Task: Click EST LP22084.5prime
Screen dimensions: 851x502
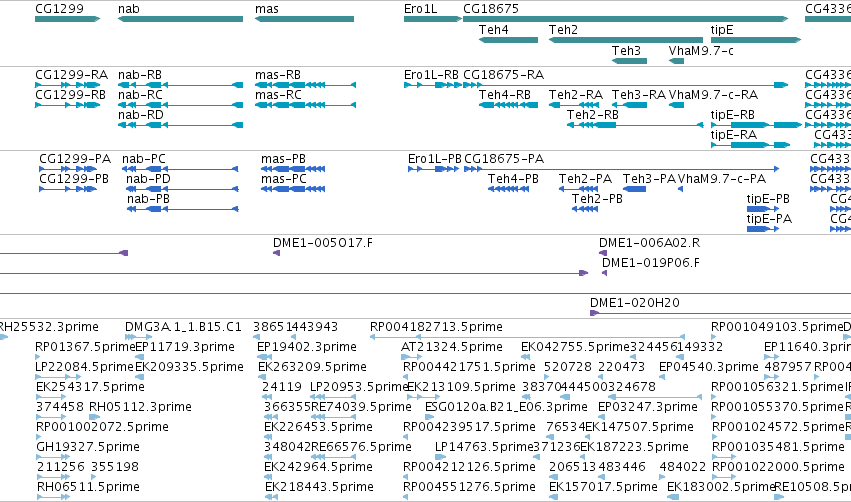Action: 84,367
